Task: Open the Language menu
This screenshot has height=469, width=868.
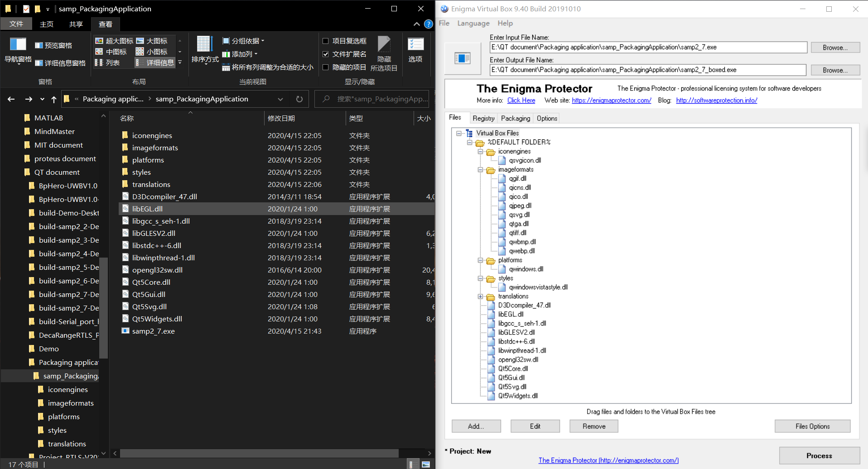Action: 473,23
